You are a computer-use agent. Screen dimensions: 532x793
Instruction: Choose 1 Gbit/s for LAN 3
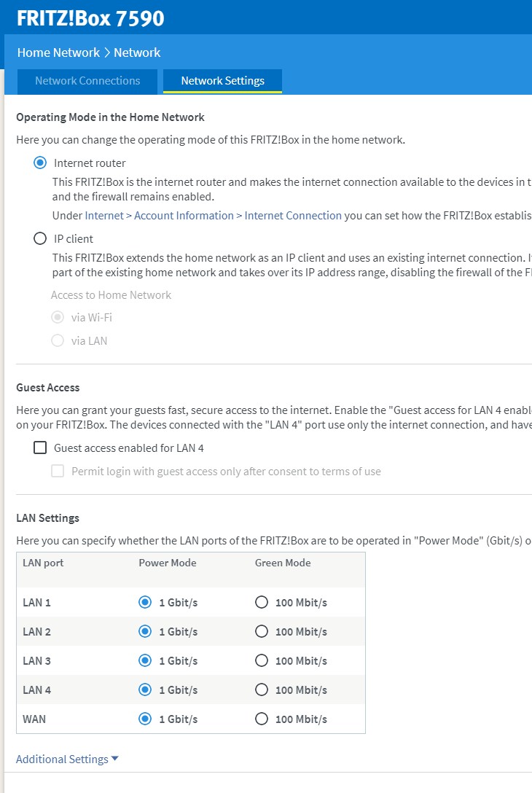(145, 661)
